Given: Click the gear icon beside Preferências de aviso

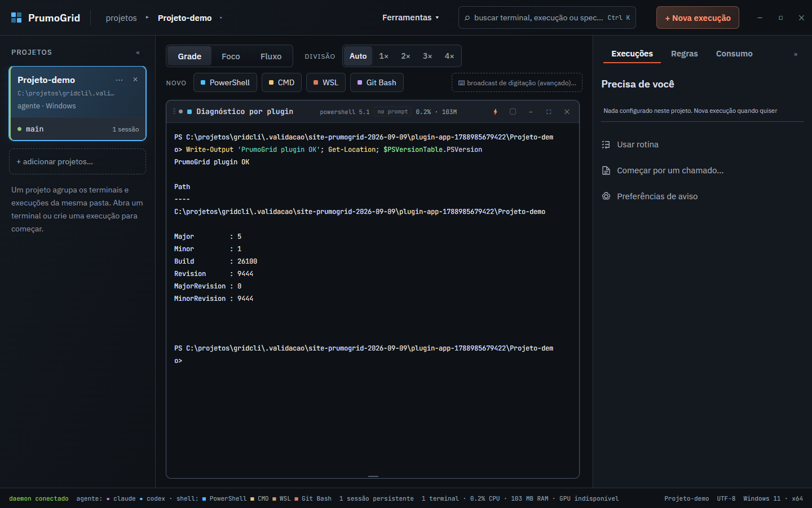Looking at the screenshot, I should click(606, 196).
